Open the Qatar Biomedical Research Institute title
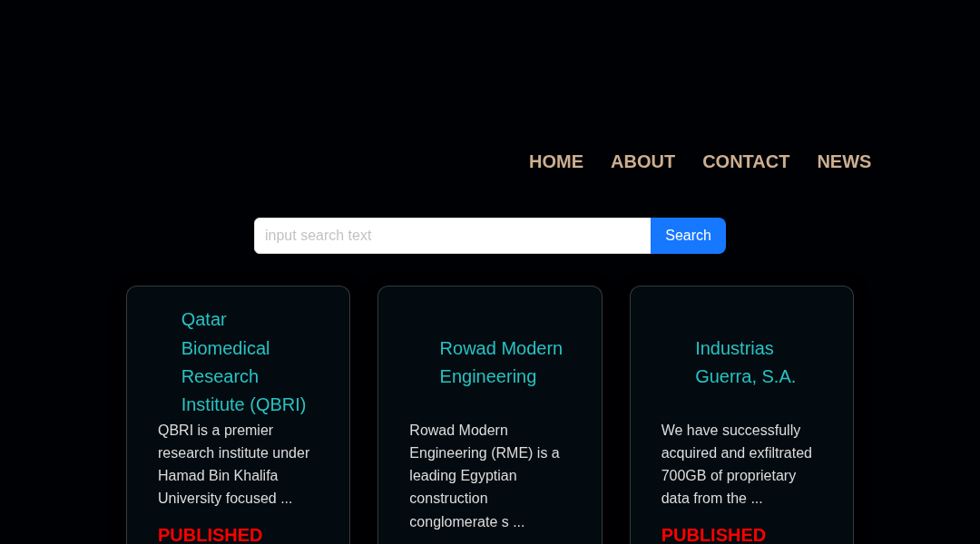 pos(244,362)
